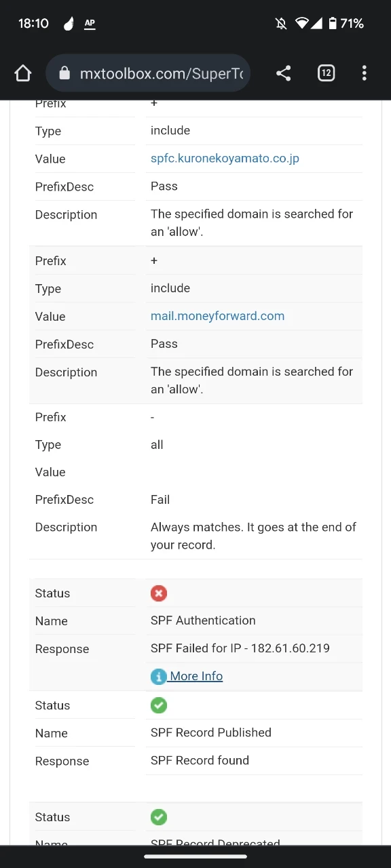Tap the mxtoolbox.com URL address field
The width and height of the screenshot is (391, 868).
(148, 73)
